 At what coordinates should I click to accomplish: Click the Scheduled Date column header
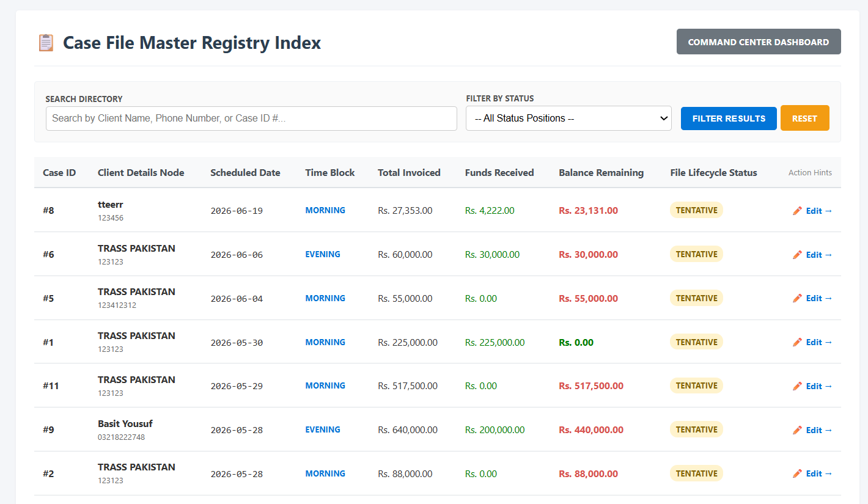coord(245,173)
